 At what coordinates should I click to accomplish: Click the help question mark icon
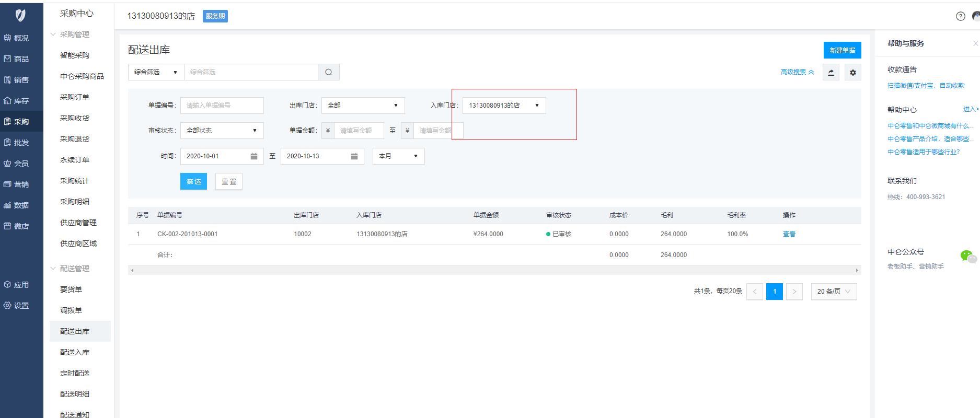[x=960, y=16]
